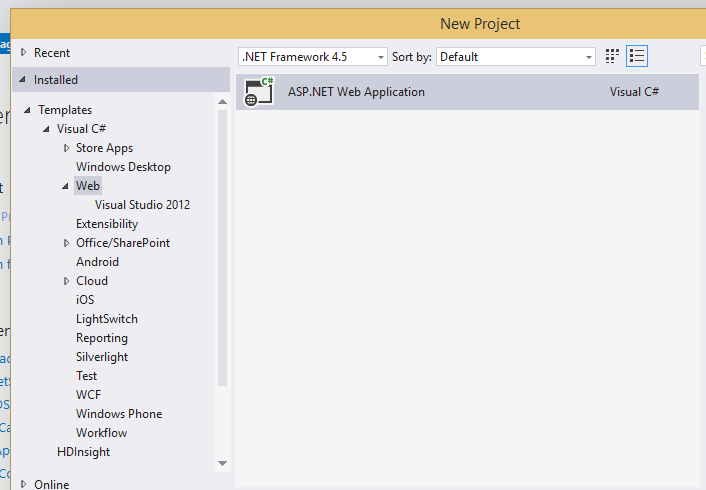Select the Windows Phone category
Screen dimensions: 706x490
pyautogui.click(x=119, y=413)
